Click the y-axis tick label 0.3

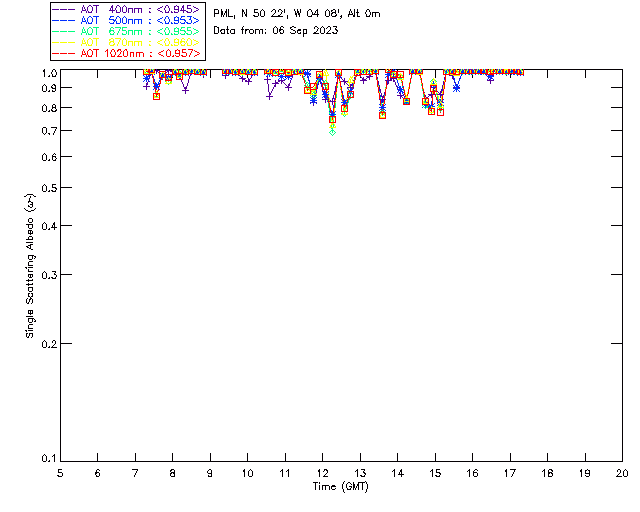pos(49,275)
